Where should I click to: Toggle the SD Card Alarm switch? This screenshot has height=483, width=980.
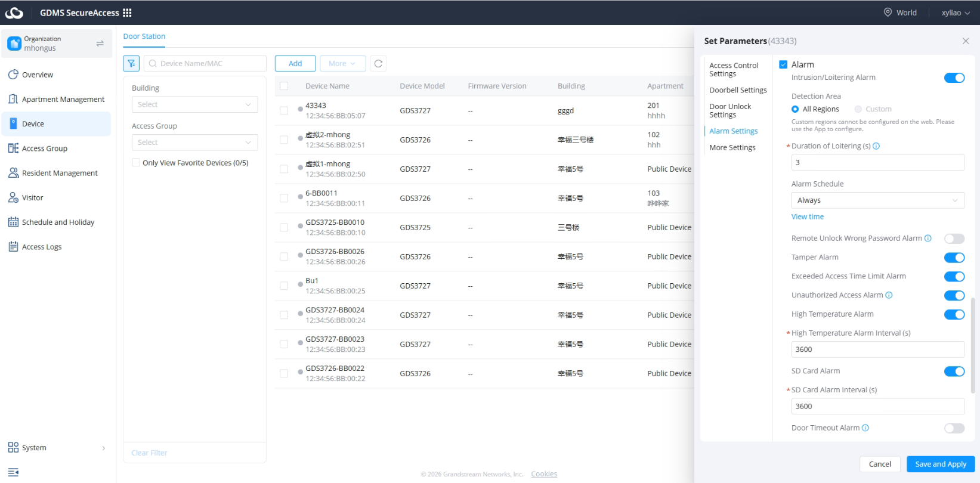(x=954, y=371)
